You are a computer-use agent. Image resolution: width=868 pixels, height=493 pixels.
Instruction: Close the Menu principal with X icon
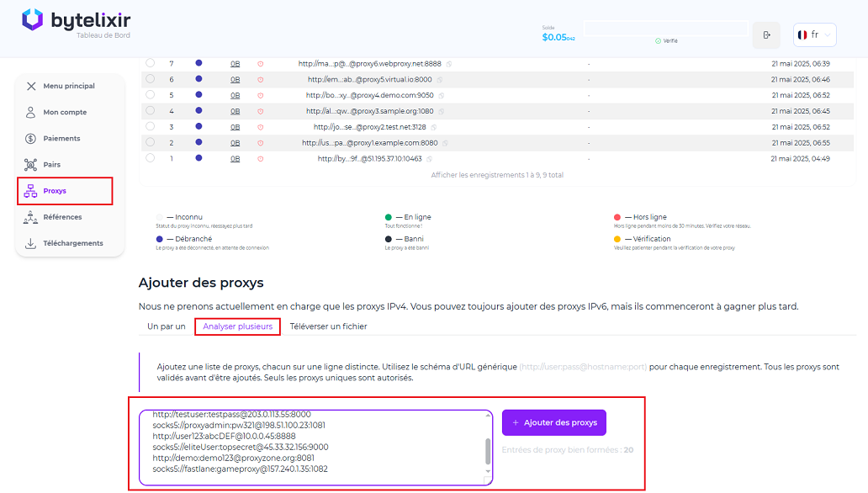[x=31, y=86]
